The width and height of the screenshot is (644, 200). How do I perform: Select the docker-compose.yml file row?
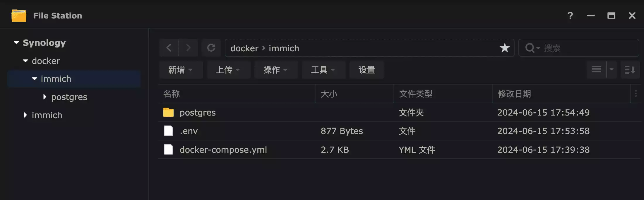coord(223,150)
